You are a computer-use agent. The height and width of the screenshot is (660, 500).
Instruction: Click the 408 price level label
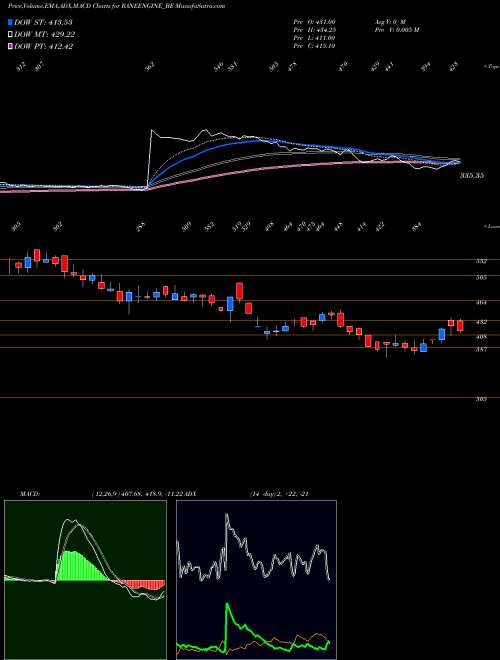point(481,337)
